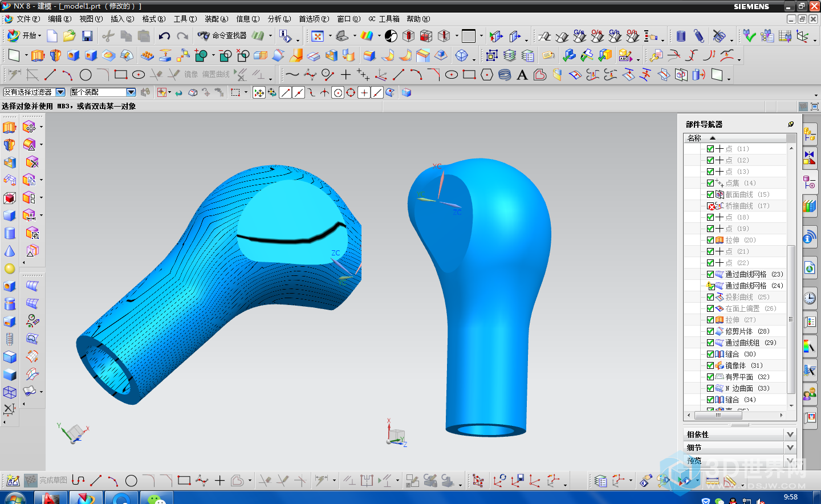Click the rainbow face analysis color icon
Viewport: 821px width, 504px height.
(367, 36)
